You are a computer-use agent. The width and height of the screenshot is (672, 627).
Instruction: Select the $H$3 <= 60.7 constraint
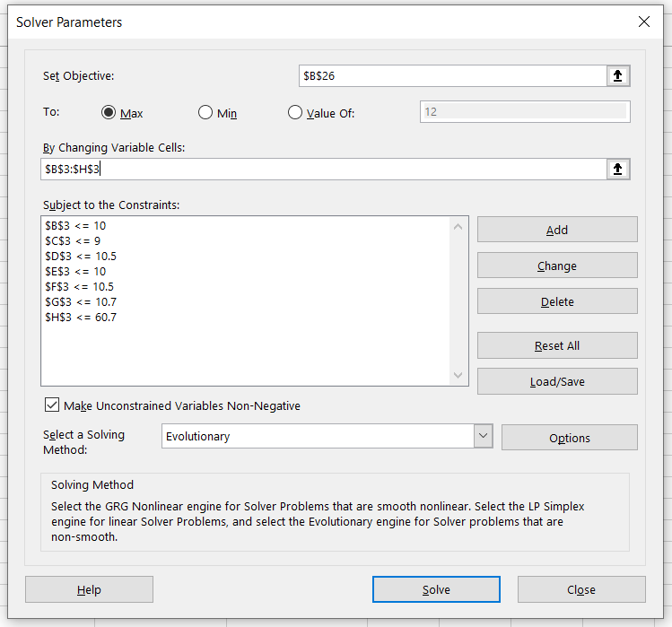click(x=81, y=317)
